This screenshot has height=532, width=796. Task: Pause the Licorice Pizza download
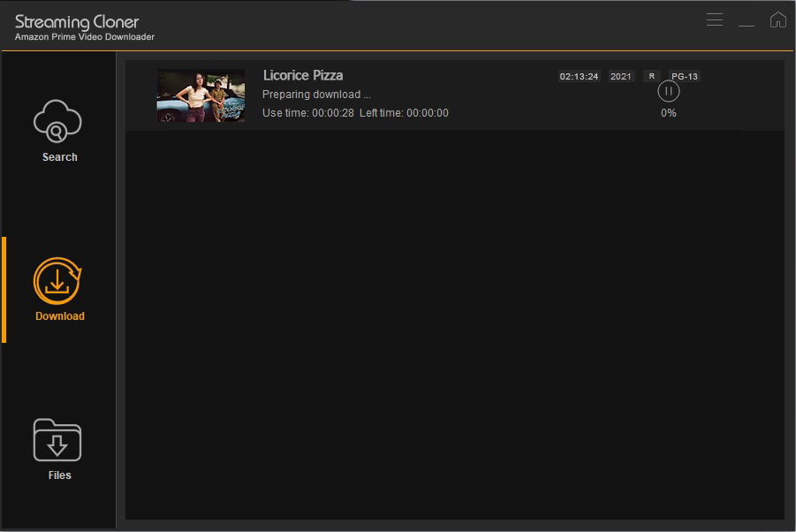(x=669, y=91)
